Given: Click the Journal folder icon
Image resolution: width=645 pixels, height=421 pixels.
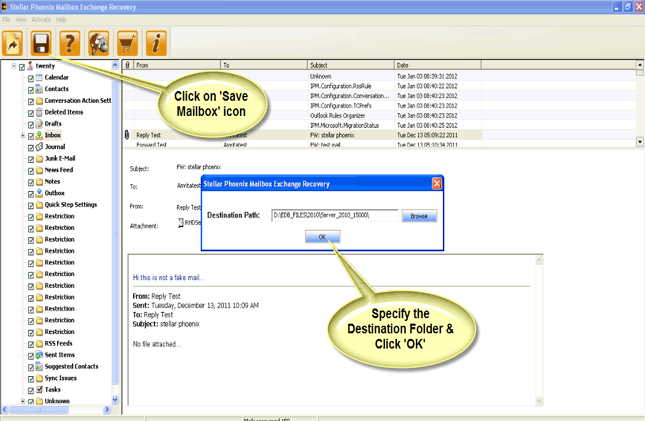Looking at the screenshot, I should coord(39,147).
